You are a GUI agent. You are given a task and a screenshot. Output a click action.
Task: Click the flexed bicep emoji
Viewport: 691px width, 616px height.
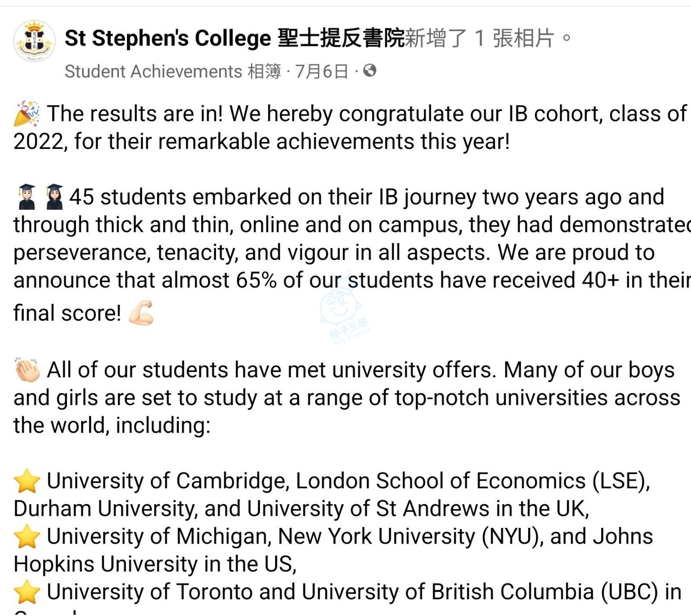click(x=141, y=313)
